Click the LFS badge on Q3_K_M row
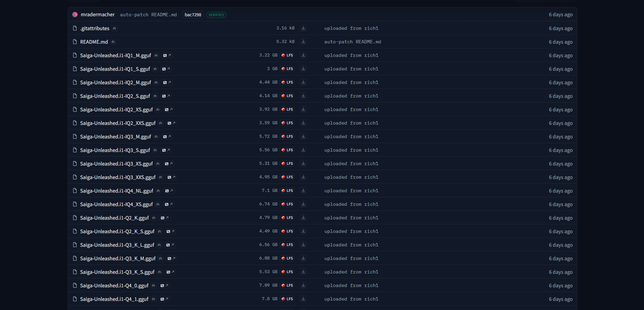The width and height of the screenshot is (644, 310). tap(287, 258)
